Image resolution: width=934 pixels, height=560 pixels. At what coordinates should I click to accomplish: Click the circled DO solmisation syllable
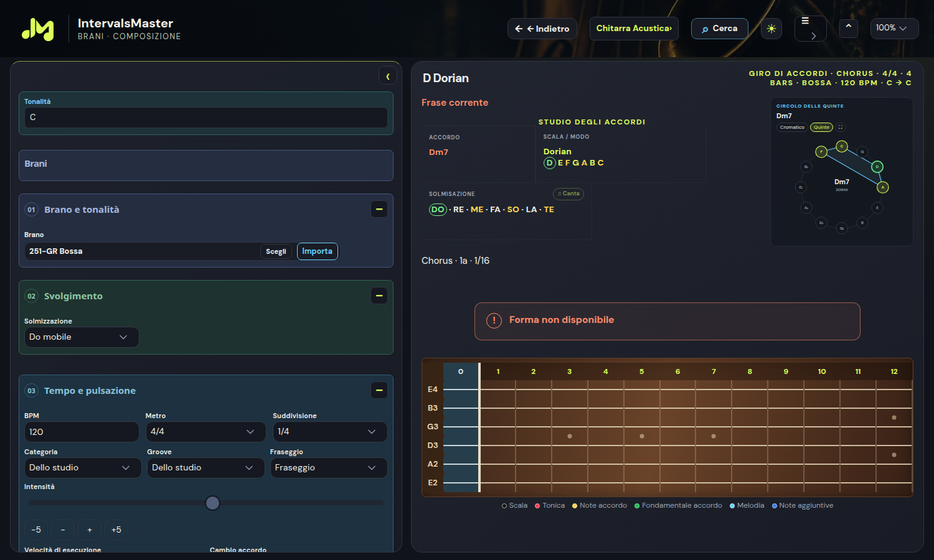438,210
